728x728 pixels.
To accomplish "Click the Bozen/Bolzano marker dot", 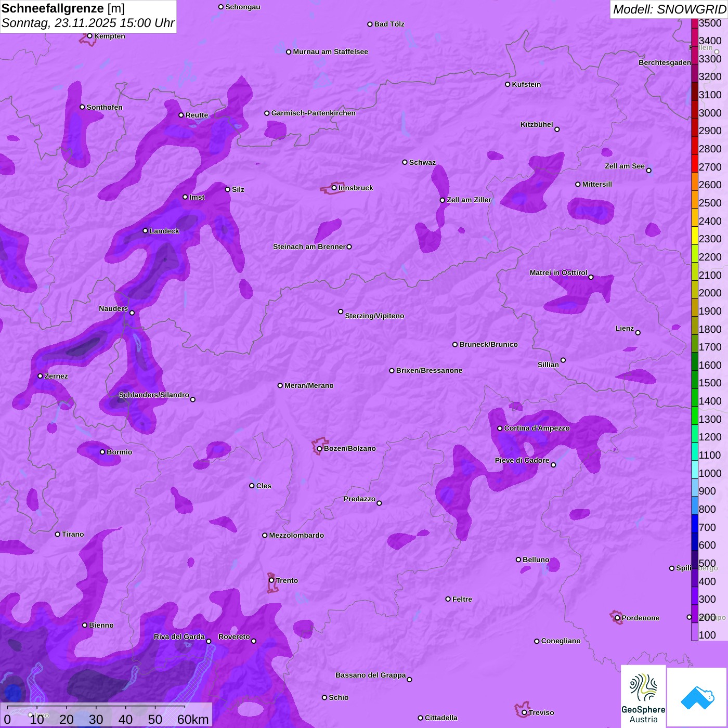I will point(320,449).
